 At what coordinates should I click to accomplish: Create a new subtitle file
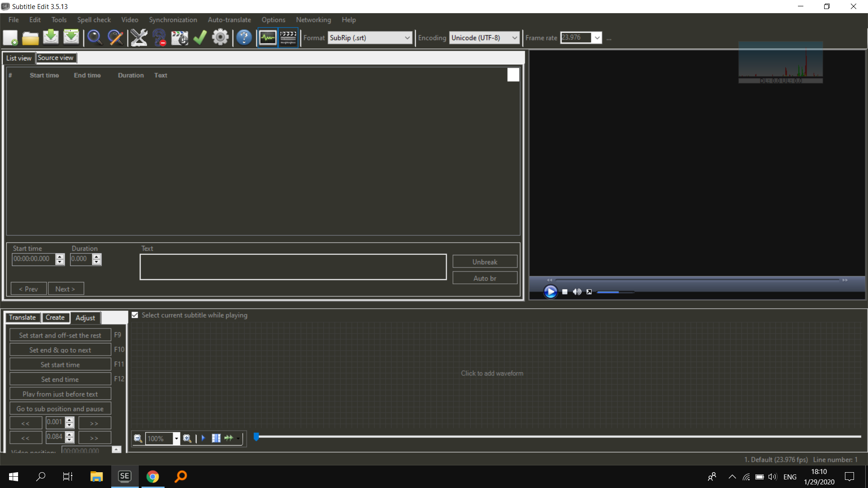[x=10, y=38]
